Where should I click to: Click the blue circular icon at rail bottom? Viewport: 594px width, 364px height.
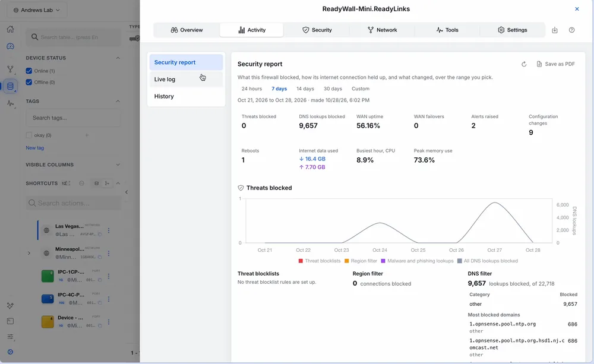[10, 352]
